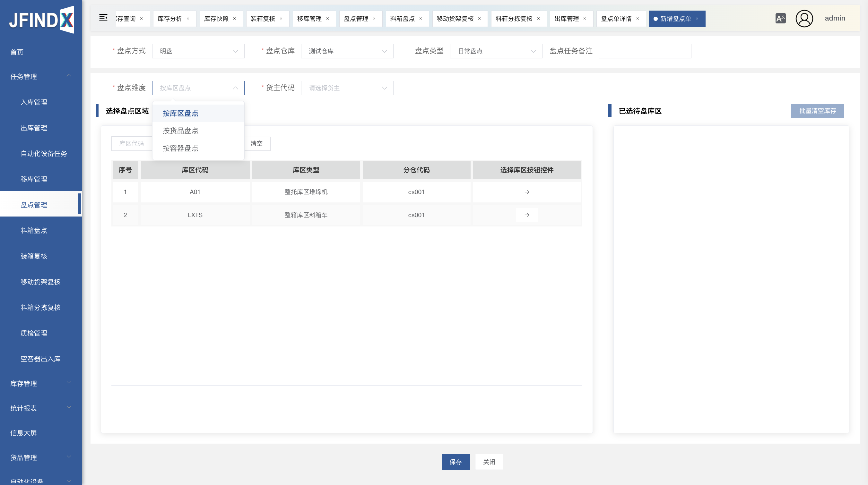This screenshot has width=868, height=485.
Task: Click 批量清空库存 button
Action: tap(817, 111)
